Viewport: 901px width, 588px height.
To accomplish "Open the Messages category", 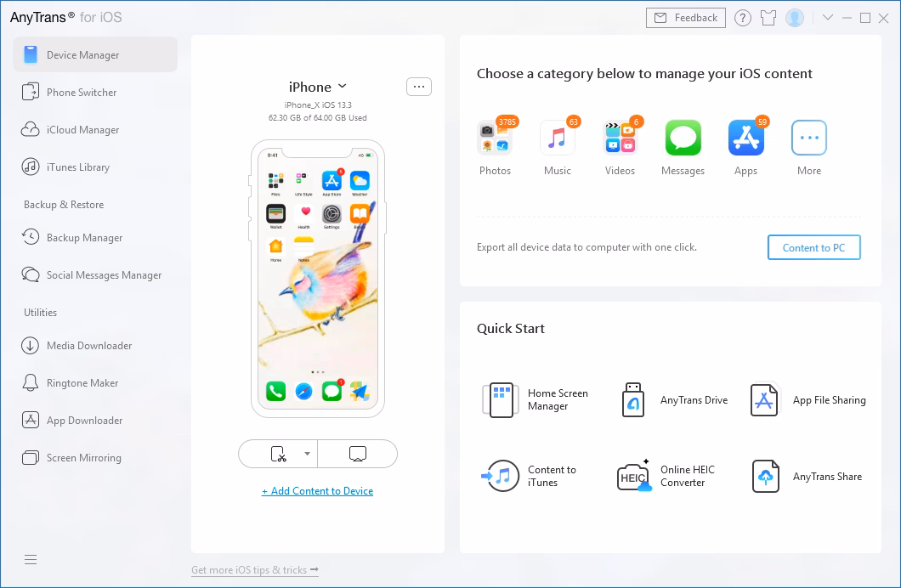I will [683, 138].
